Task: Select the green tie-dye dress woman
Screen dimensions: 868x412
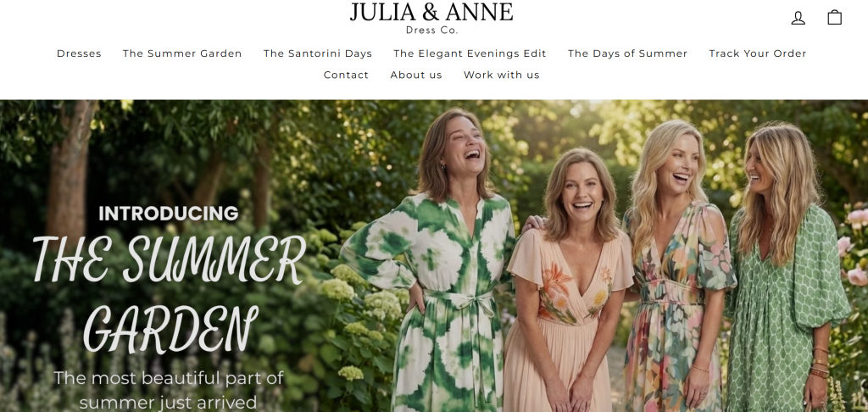Action: [x=437, y=260]
